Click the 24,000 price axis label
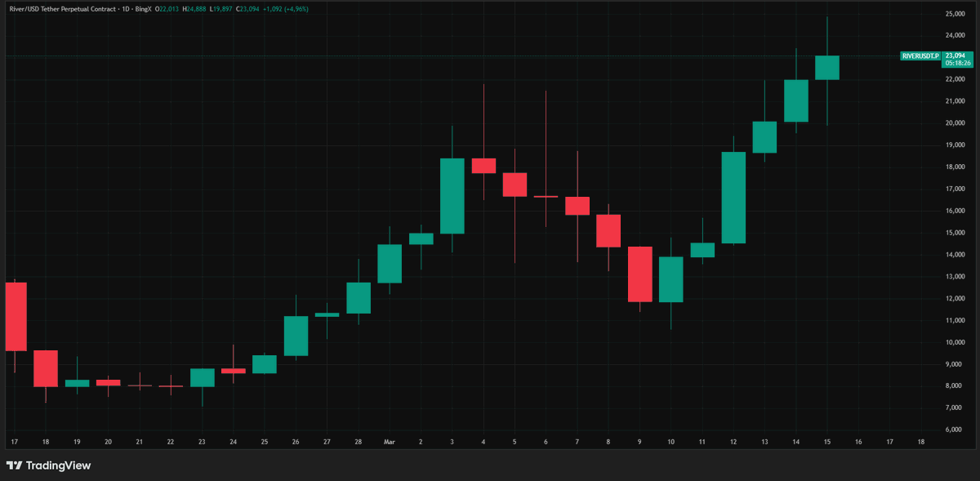Screen dimensions: 980x481 tap(955, 35)
